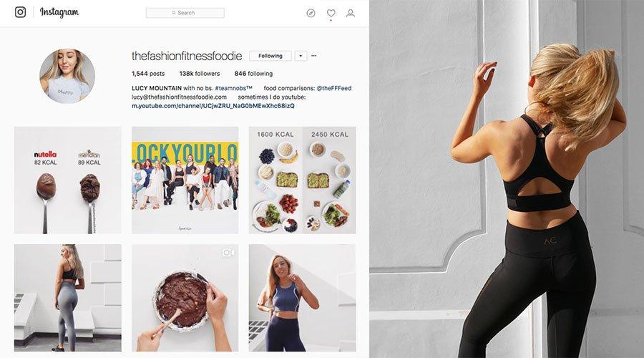This screenshot has width=644, height=358.
Task: Open the Nutella vs Meridian kcal post
Action: click(x=68, y=180)
